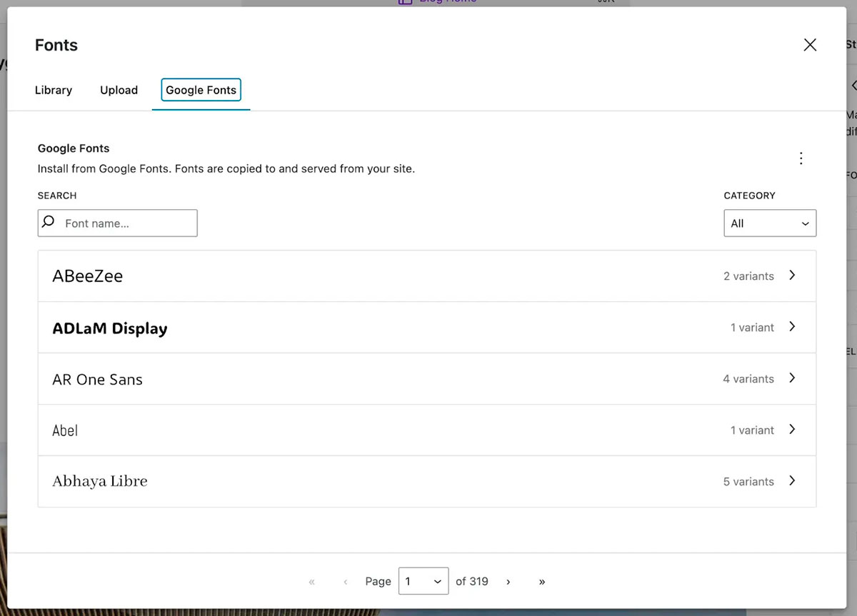
Task: Jump to the last page of fonts
Action: click(542, 582)
